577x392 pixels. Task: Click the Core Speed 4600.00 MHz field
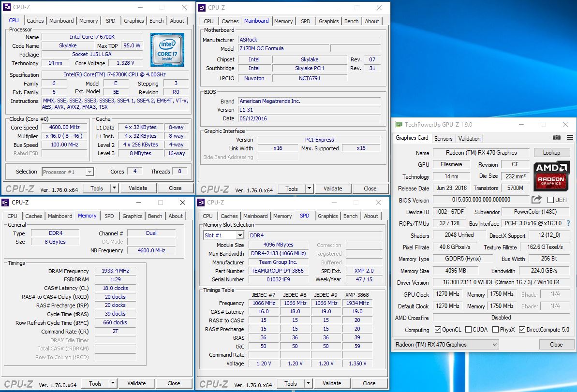pos(65,127)
